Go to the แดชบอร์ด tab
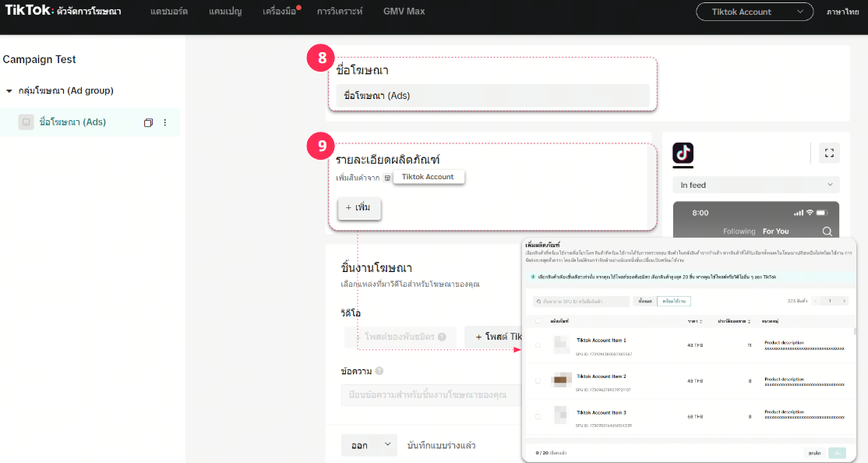 pos(169,11)
